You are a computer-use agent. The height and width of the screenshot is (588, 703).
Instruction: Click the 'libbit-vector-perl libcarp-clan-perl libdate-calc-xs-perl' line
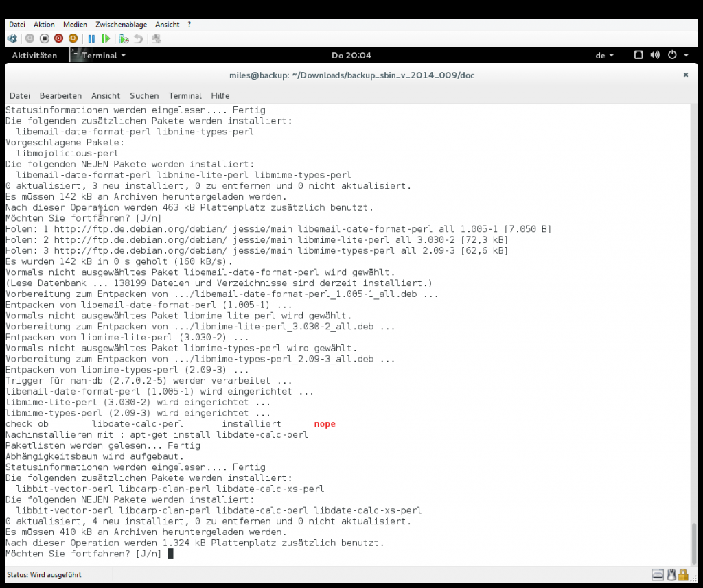click(170, 489)
